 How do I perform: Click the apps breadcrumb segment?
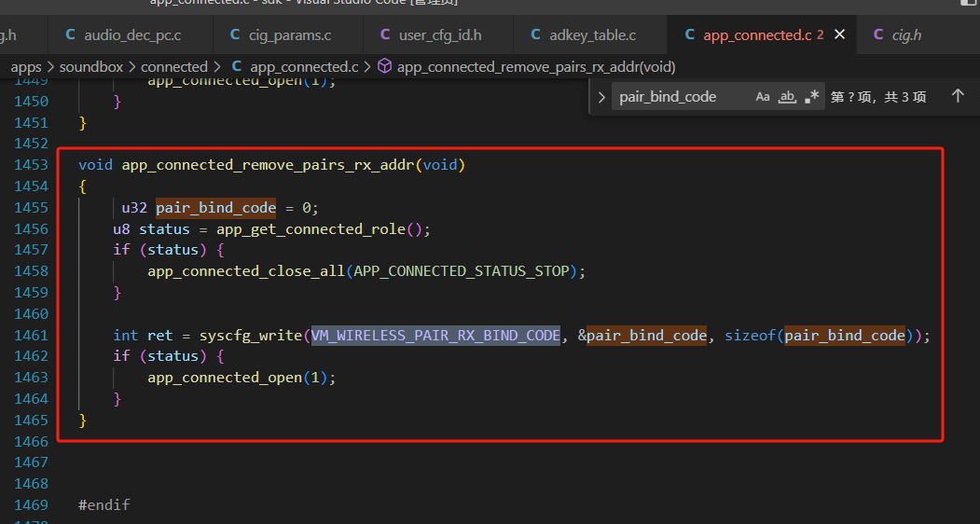coord(25,67)
